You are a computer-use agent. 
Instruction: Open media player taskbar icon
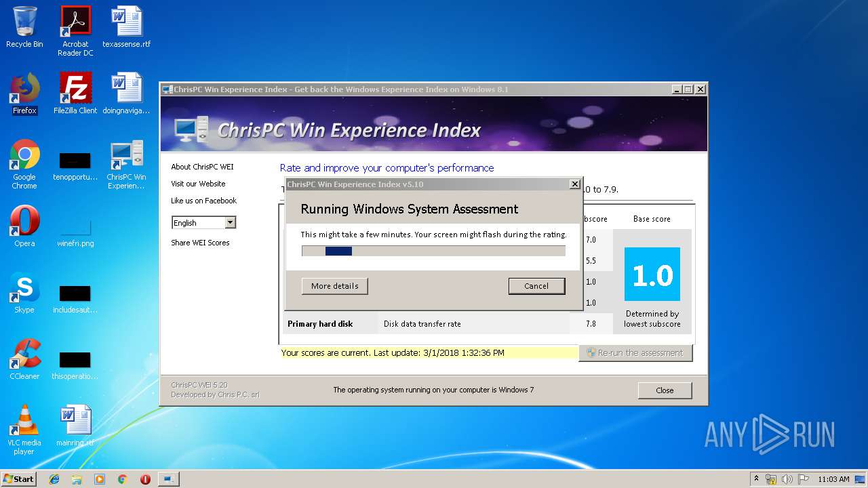(x=100, y=479)
